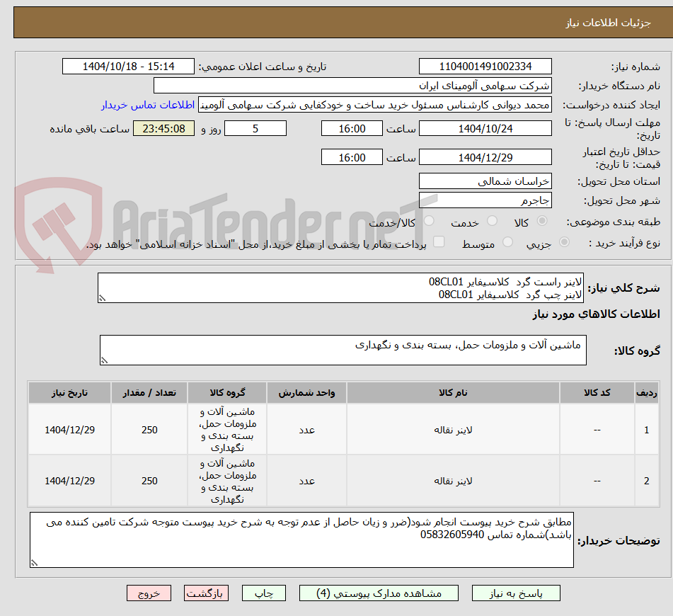Click the 'ردیف' column header
Screen dimensions: 673x616
646,393
